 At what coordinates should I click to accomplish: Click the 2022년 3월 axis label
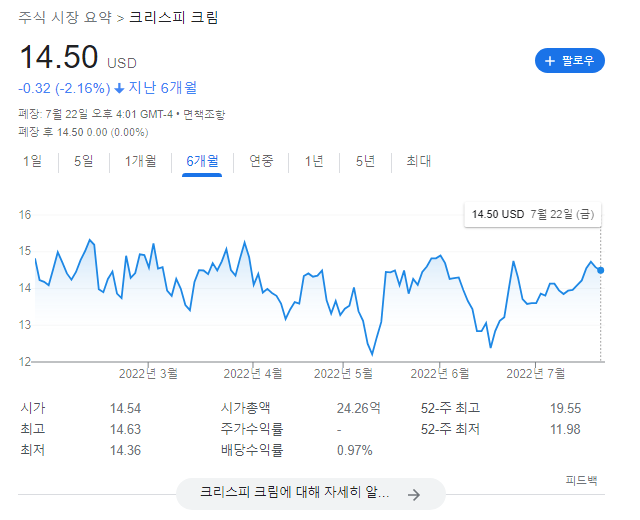tap(148, 373)
